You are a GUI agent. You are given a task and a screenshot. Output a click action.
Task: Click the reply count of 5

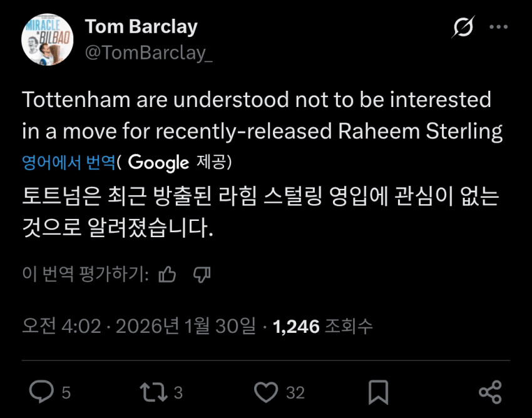66,393
